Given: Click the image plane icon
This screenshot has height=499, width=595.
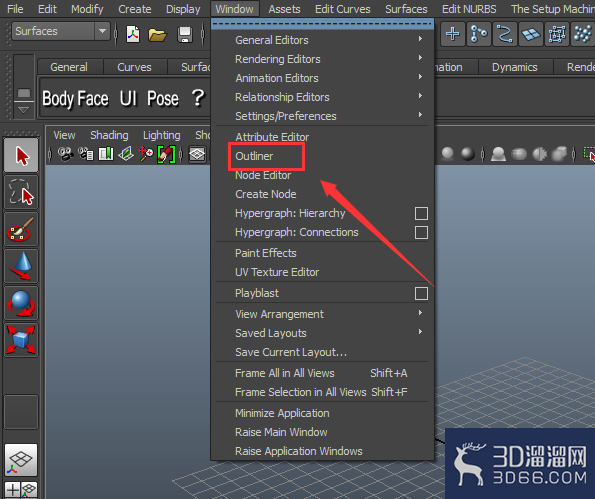Looking at the screenshot, I should tap(126, 154).
